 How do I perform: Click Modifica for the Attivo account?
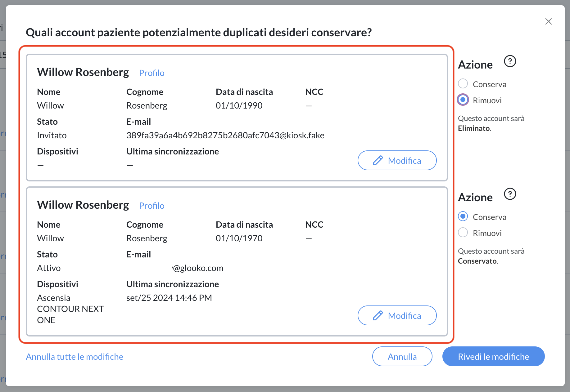397,315
